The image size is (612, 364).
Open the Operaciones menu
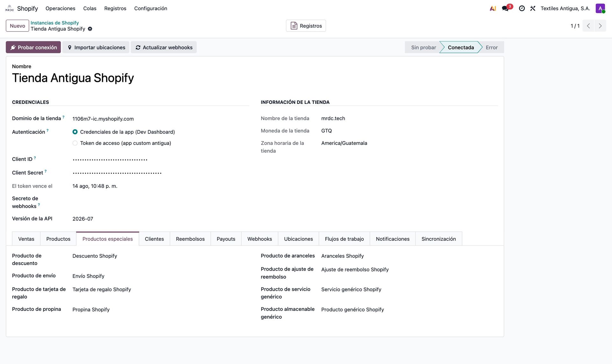[60, 9]
